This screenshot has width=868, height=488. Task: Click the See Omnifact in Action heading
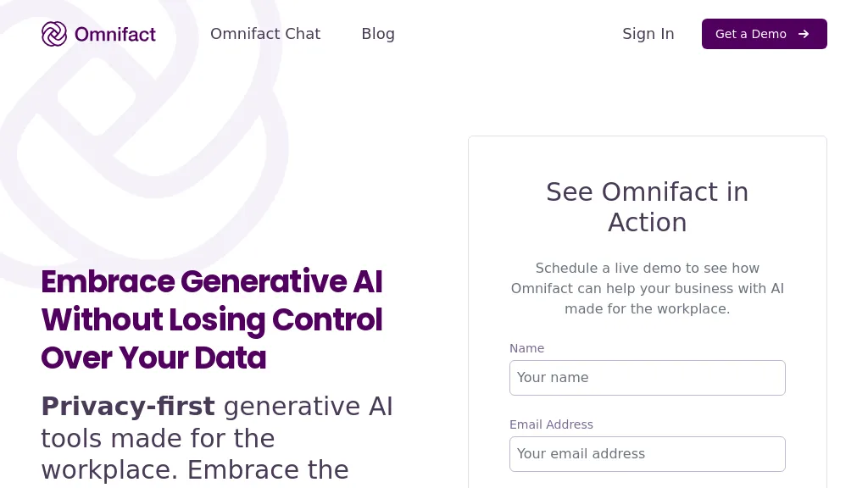click(x=647, y=207)
